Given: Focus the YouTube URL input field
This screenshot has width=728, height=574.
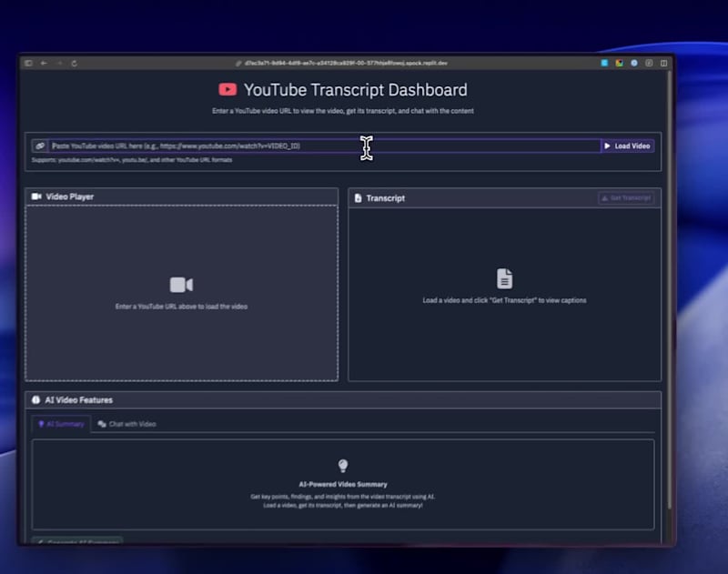Looking at the screenshot, I should tap(325, 146).
